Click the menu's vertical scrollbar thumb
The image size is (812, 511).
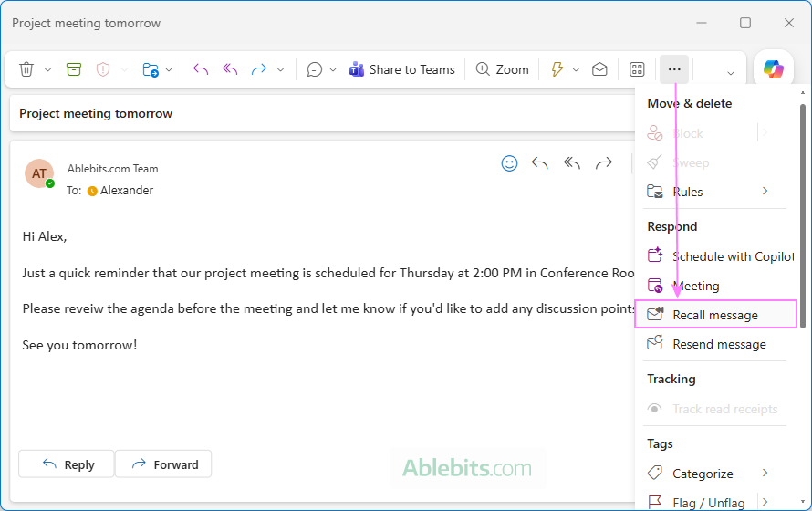803,215
